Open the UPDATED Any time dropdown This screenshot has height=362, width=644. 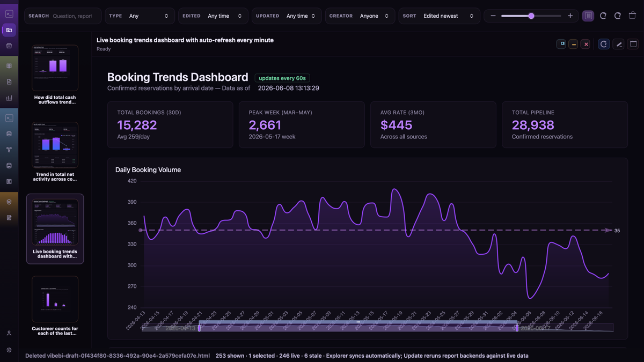tap(287, 16)
